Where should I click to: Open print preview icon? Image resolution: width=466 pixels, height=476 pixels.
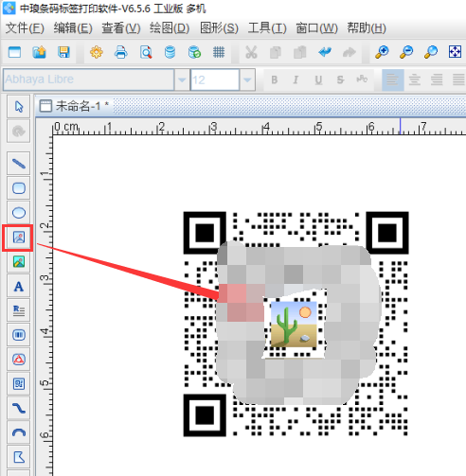[x=146, y=52]
